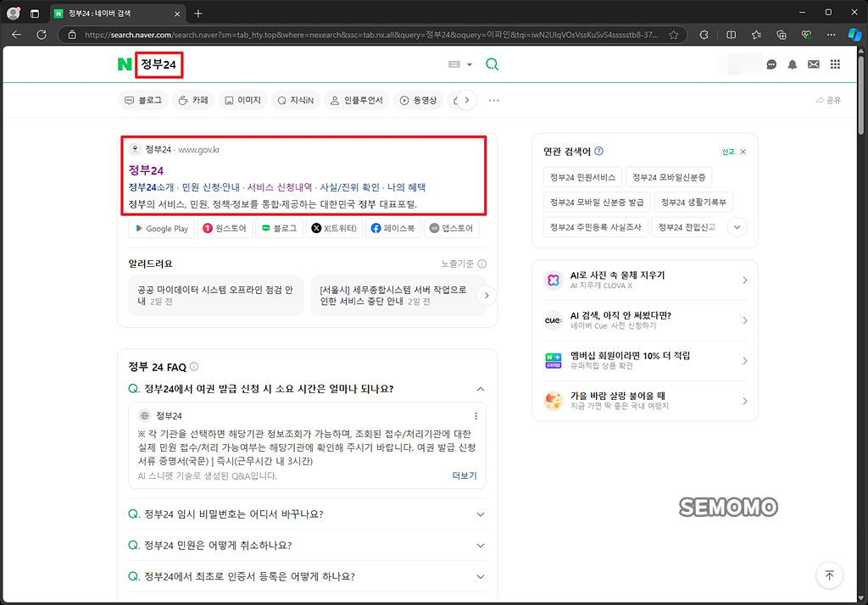Open browser essentials heart icon

(807, 35)
